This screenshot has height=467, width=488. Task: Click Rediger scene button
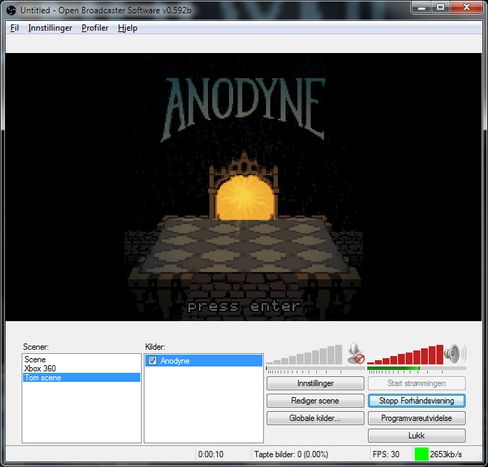coord(315,401)
